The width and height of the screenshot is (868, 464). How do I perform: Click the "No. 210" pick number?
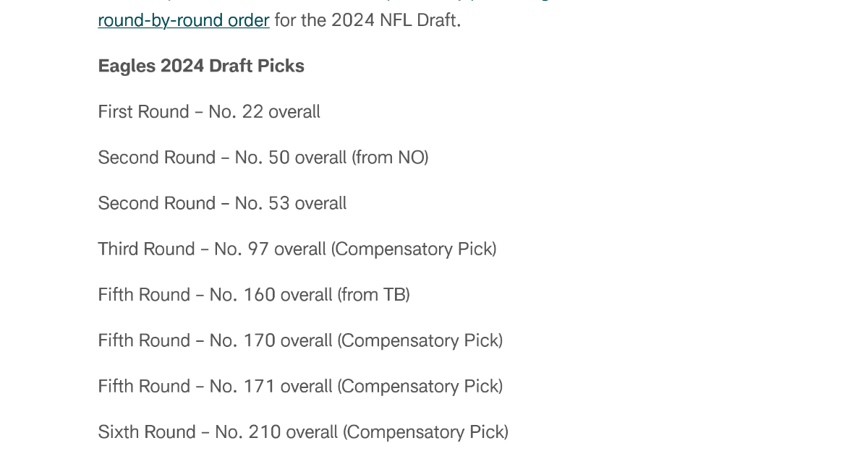tap(248, 432)
